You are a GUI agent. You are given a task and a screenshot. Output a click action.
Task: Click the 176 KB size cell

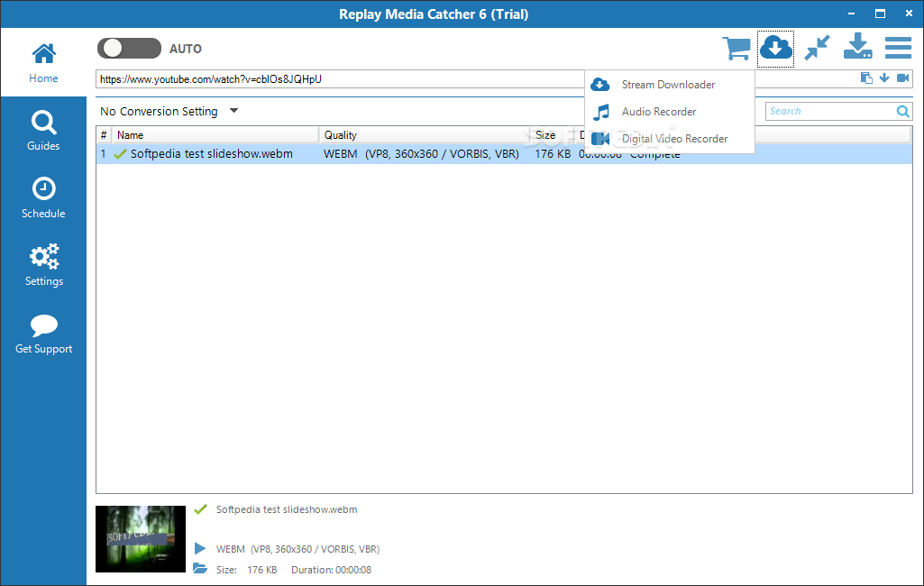pos(553,154)
